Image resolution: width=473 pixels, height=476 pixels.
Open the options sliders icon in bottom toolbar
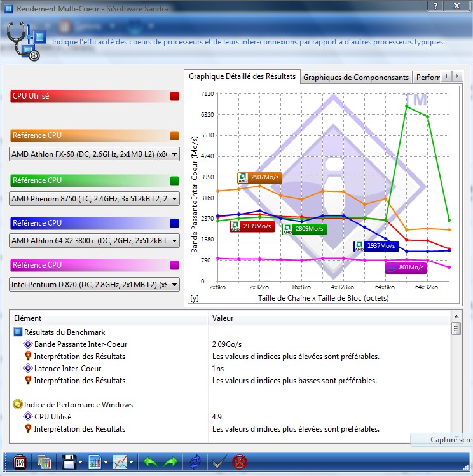tap(20, 463)
